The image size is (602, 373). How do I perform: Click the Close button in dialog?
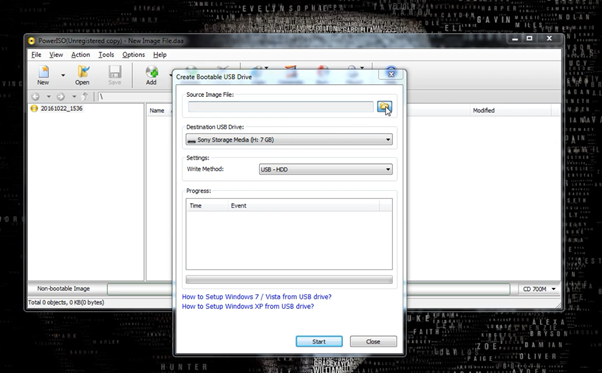tap(373, 342)
